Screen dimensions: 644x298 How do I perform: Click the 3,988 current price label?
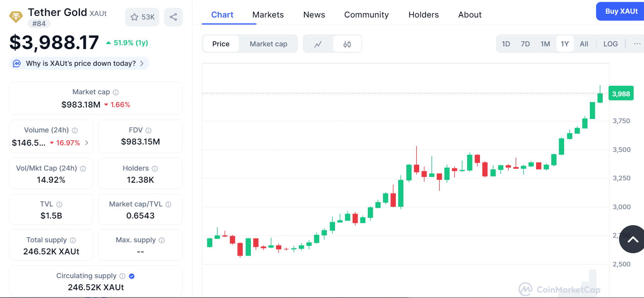click(x=621, y=94)
